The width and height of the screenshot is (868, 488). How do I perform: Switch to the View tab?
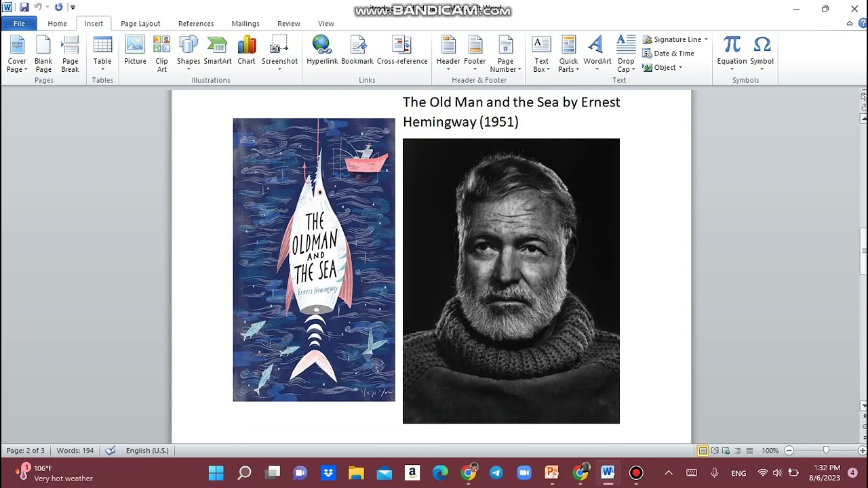tap(326, 24)
